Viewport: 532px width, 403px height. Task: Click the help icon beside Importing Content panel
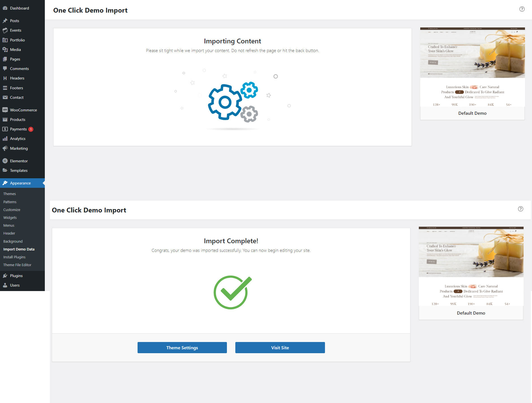[x=522, y=9]
